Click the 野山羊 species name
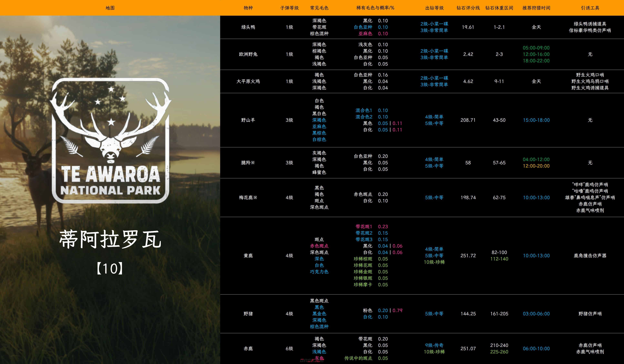 pyautogui.click(x=248, y=120)
